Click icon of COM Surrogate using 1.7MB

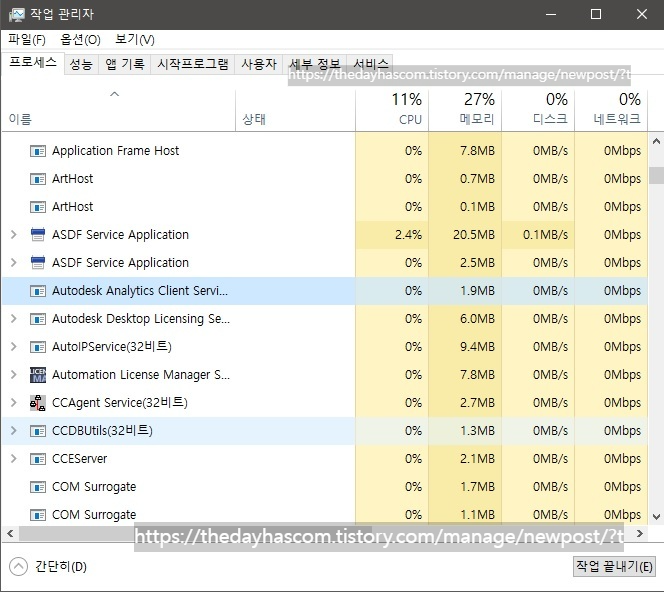(38, 487)
